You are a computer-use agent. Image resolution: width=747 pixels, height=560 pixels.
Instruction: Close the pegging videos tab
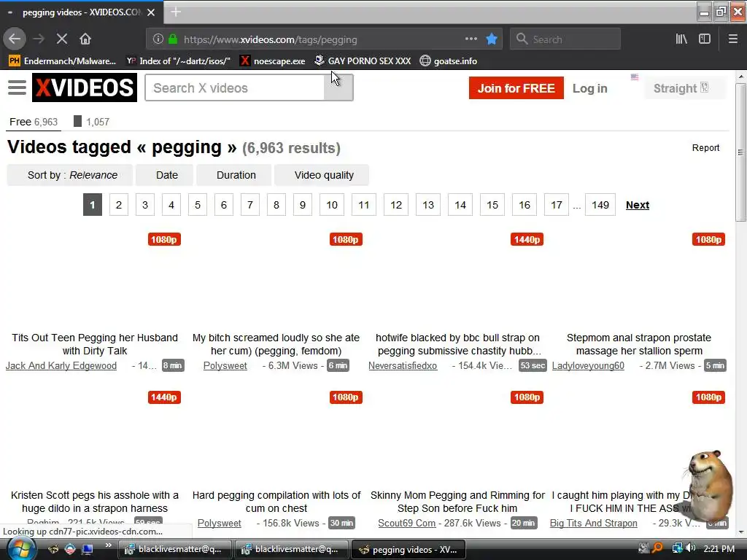(x=151, y=12)
